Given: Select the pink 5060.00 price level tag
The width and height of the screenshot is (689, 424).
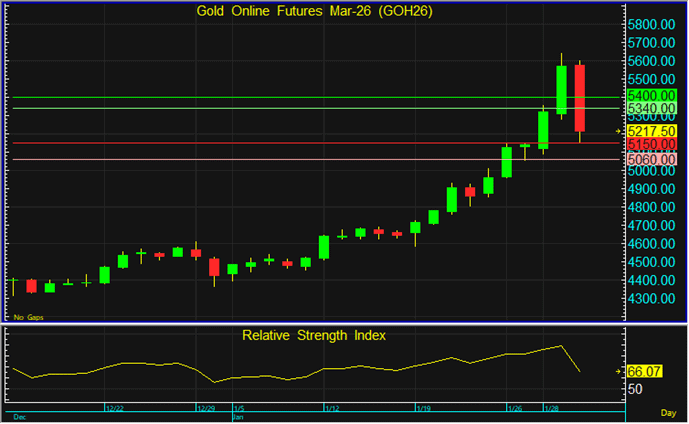Looking at the screenshot, I should pos(653,159).
